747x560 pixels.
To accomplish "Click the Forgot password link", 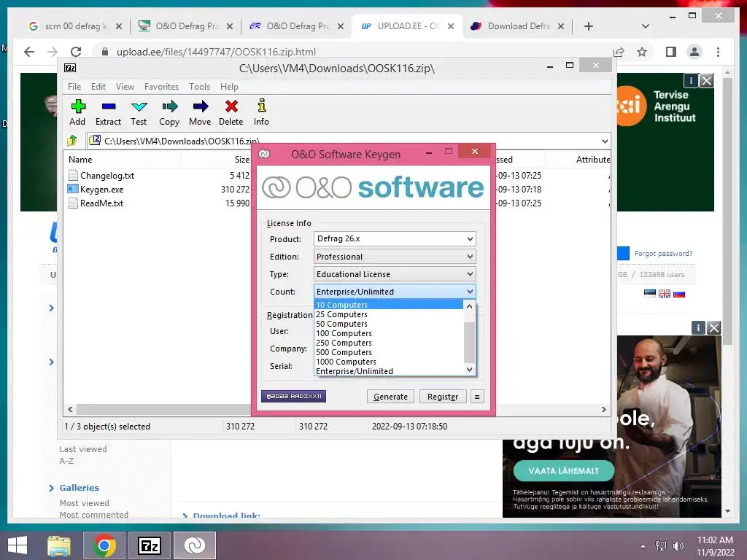I will (663, 253).
